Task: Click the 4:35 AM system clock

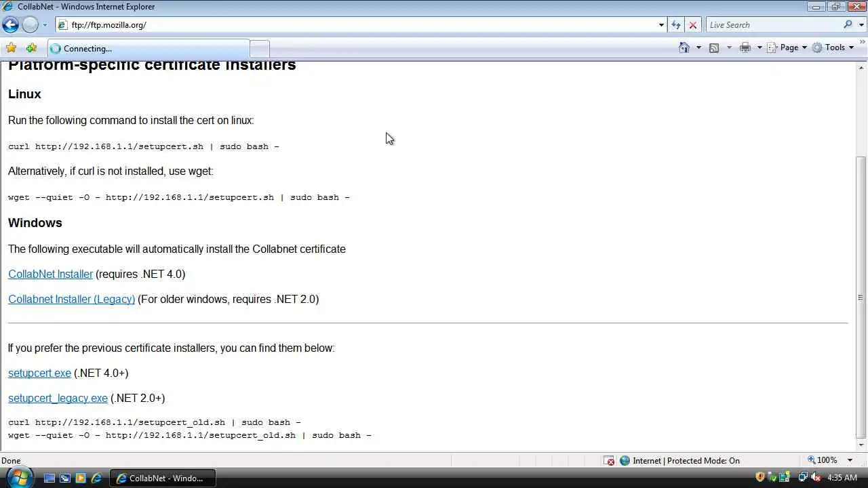Action: (842, 478)
